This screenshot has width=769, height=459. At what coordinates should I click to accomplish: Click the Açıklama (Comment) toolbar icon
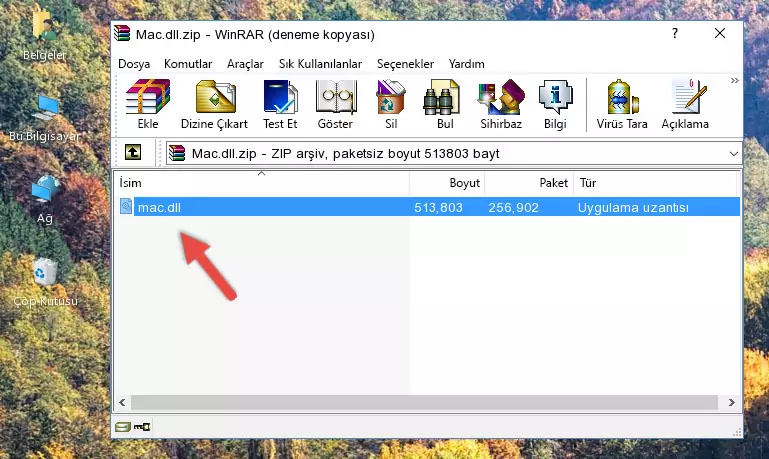pyautogui.click(x=689, y=97)
